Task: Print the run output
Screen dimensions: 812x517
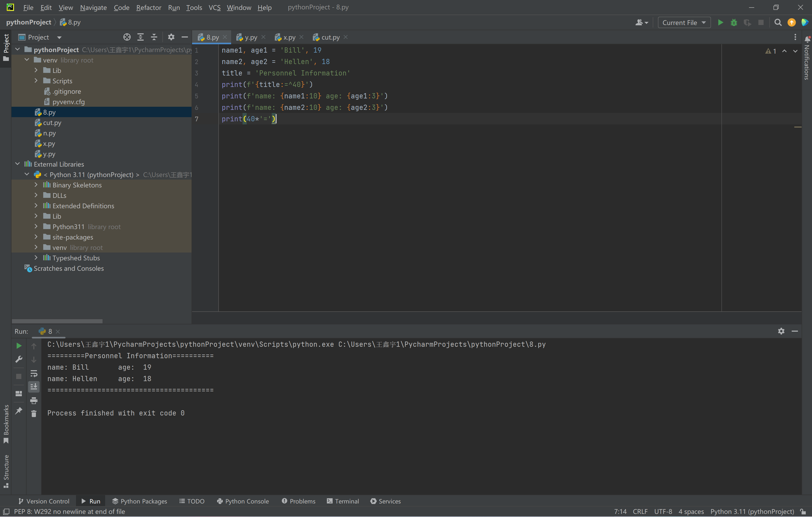Action: pos(34,400)
